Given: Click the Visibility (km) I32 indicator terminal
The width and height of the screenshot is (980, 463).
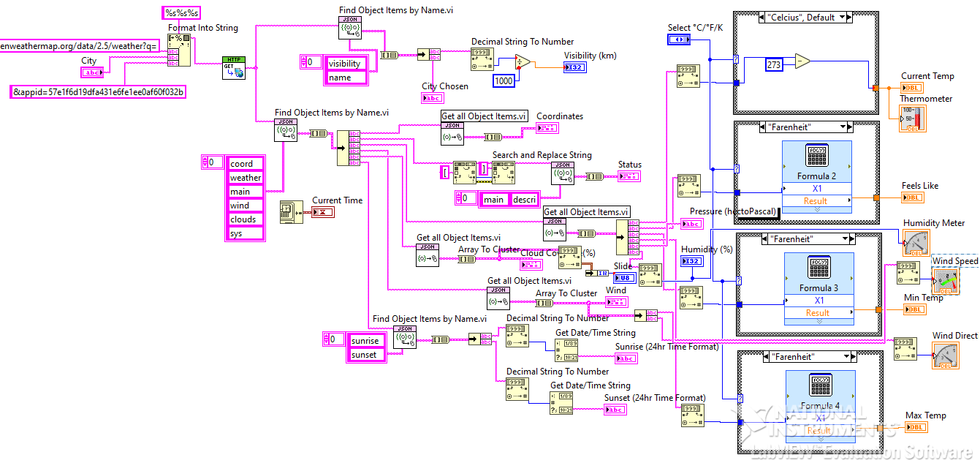Looking at the screenshot, I should click(574, 67).
